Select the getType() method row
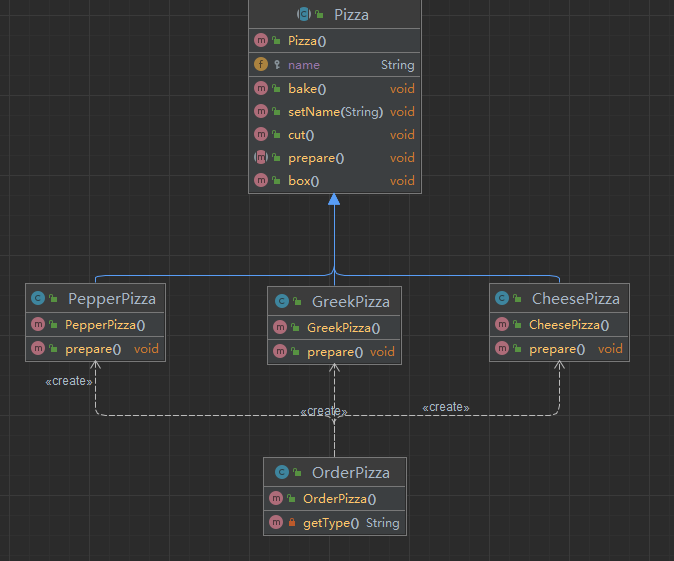The width and height of the screenshot is (674, 561). [x=335, y=523]
